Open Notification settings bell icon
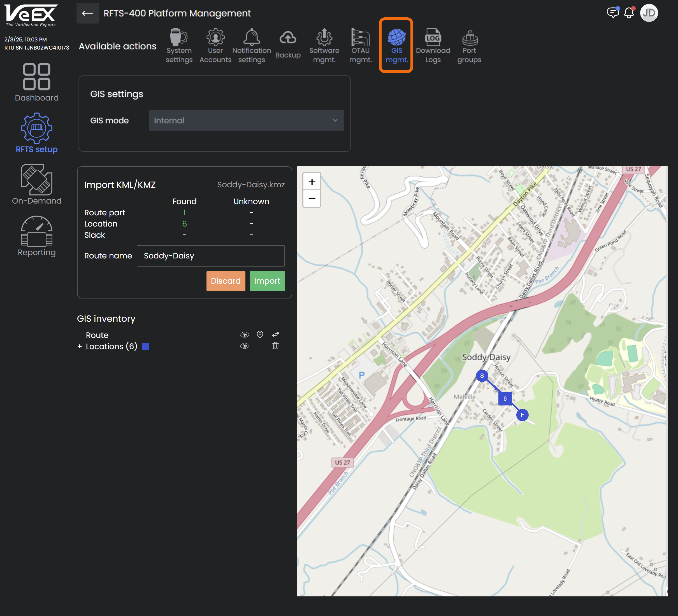The height and width of the screenshot is (616, 678). [x=252, y=38]
